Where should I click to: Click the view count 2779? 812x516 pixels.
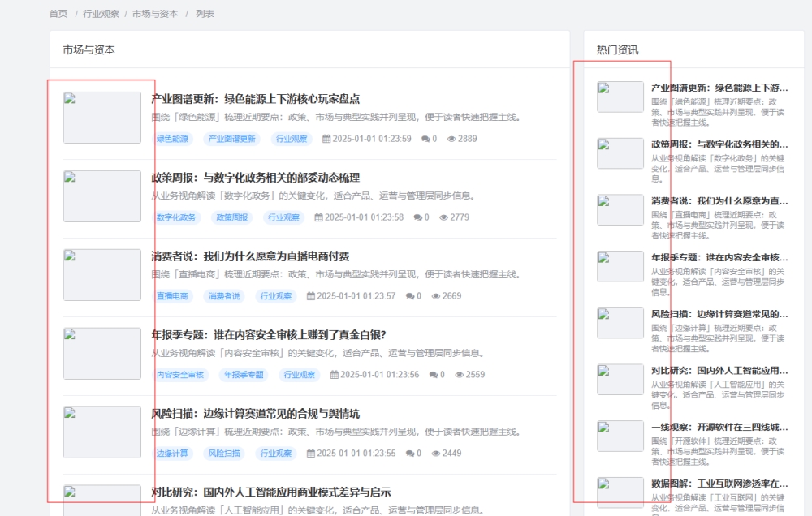coord(460,217)
